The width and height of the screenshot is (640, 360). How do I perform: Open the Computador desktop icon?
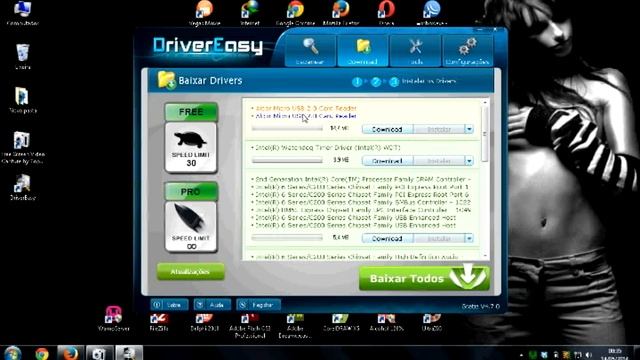22,13
